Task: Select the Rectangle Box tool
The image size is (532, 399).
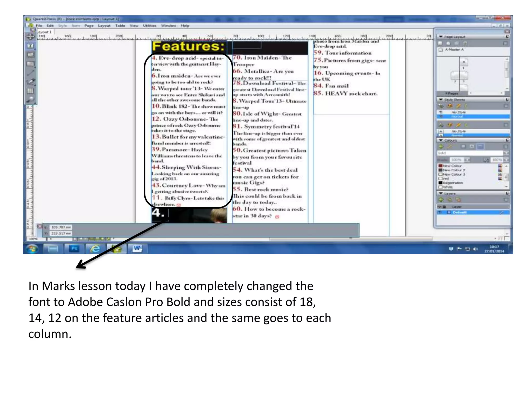Action: (x=30, y=64)
